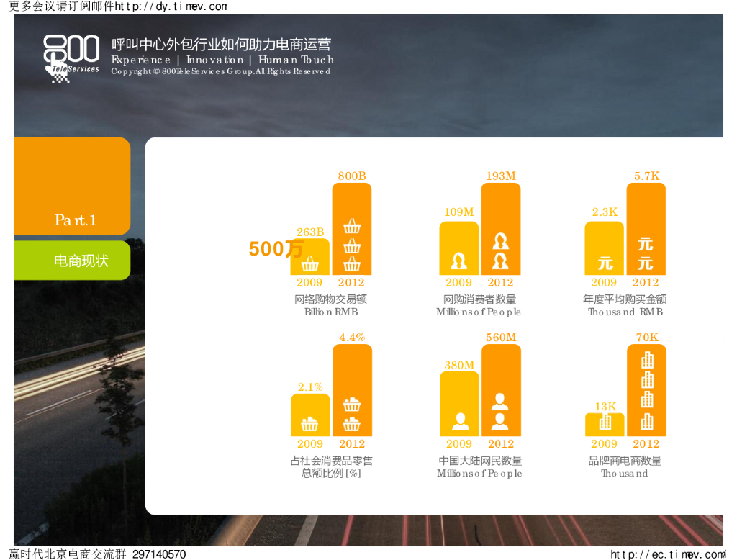This screenshot has height=560, width=737.
Task: Click the basket icon in 2.1% bar
Action: (x=309, y=424)
